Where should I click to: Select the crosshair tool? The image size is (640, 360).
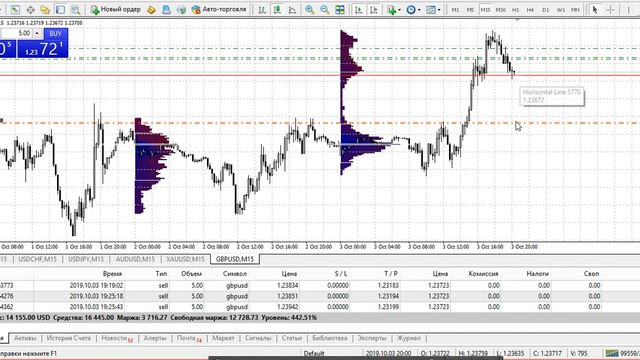[x=610, y=9]
